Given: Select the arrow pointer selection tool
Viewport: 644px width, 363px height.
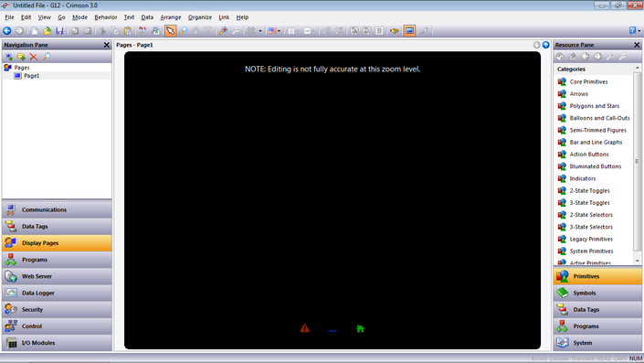Looking at the screenshot, I should pyautogui.click(x=170, y=31).
